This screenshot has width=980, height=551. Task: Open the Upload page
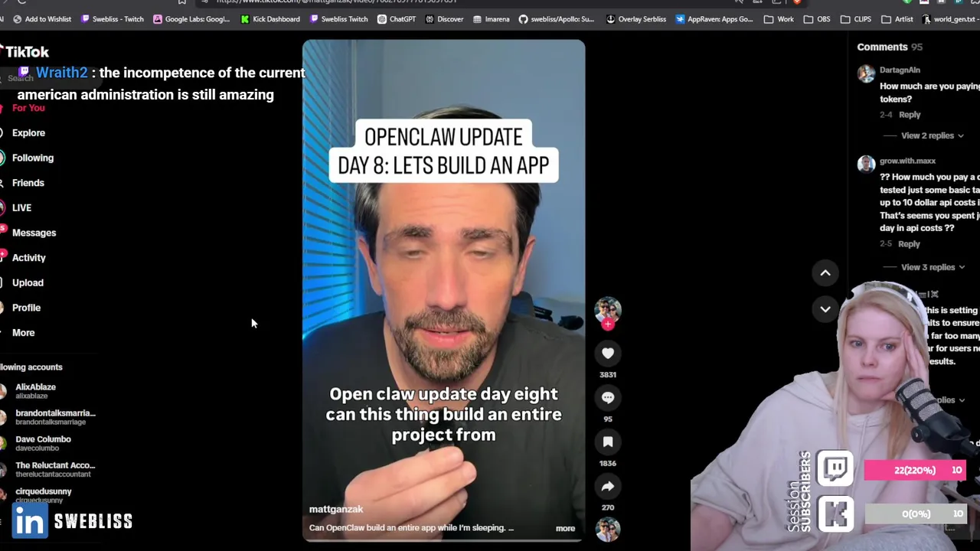(x=28, y=282)
